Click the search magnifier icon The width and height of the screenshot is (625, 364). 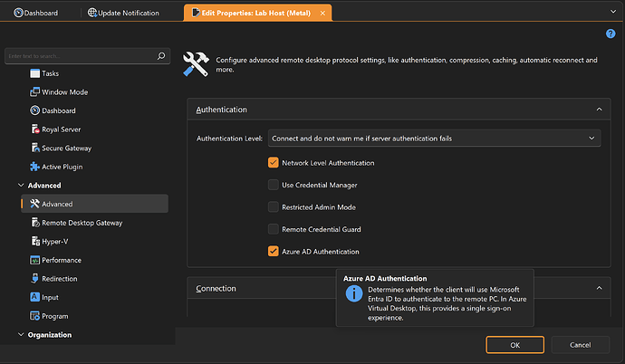161,56
